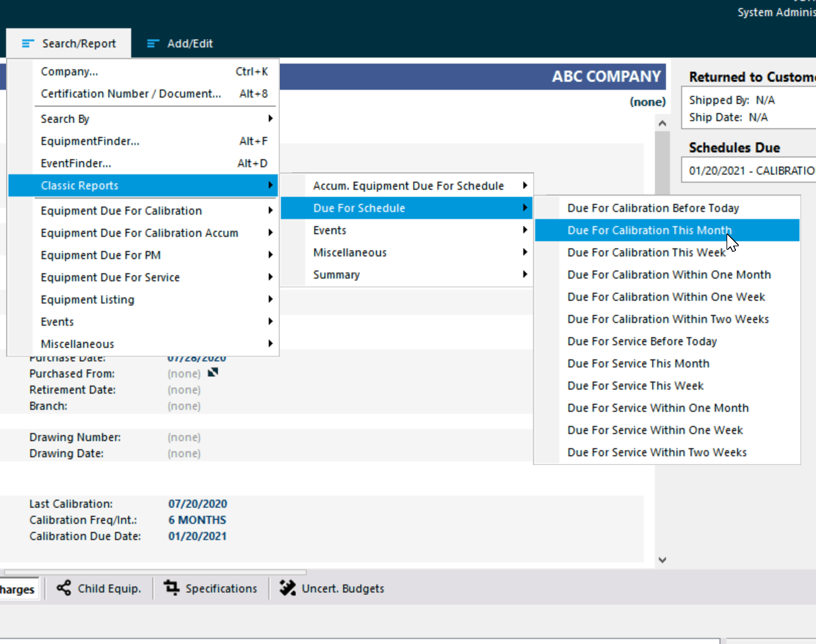The width and height of the screenshot is (816, 644).
Task: Expand the Classic Reports submenu
Action: [x=143, y=186]
